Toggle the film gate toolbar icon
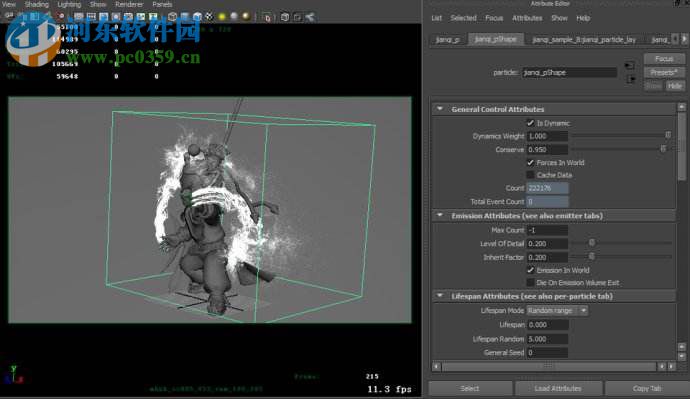Screen dimensions: 690x399 91,17
